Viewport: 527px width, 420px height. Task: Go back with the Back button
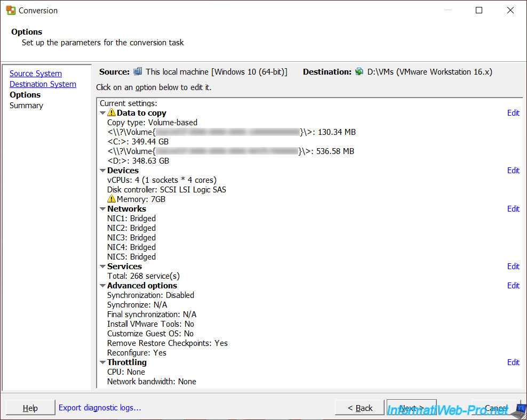360,408
